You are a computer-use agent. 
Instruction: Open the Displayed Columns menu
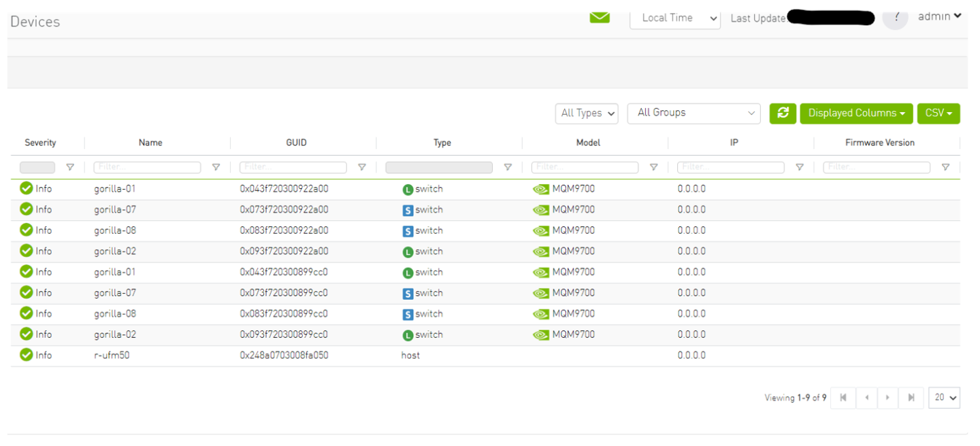(856, 113)
